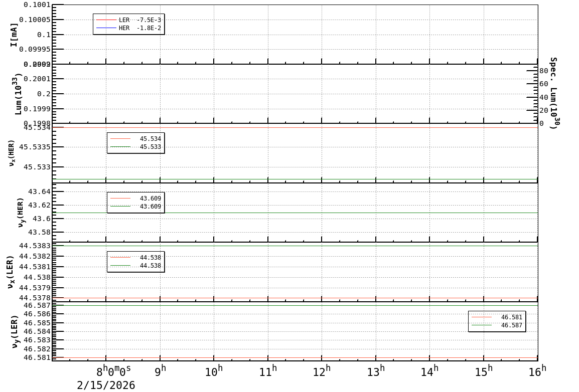Select the 45.534 legend entry in νx(HER) panel
579x392 pixels.
pyautogui.click(x=135, y=139)
